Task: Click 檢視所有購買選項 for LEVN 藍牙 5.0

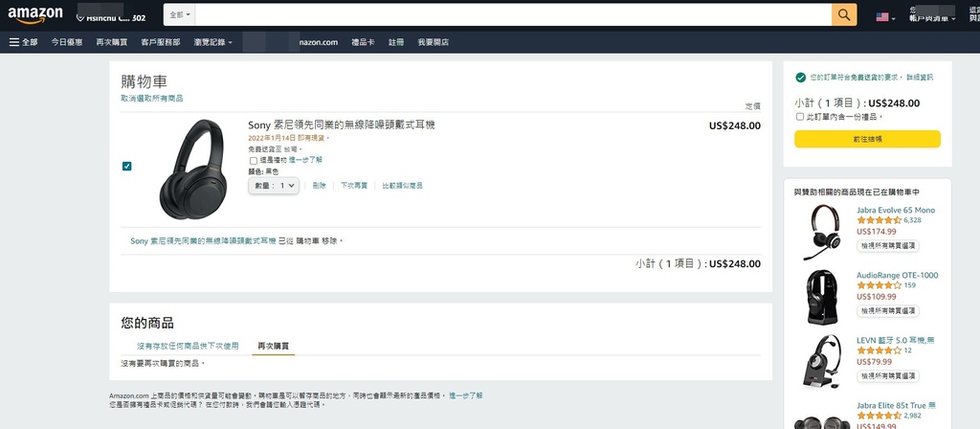Action: [x=888, y=375]
